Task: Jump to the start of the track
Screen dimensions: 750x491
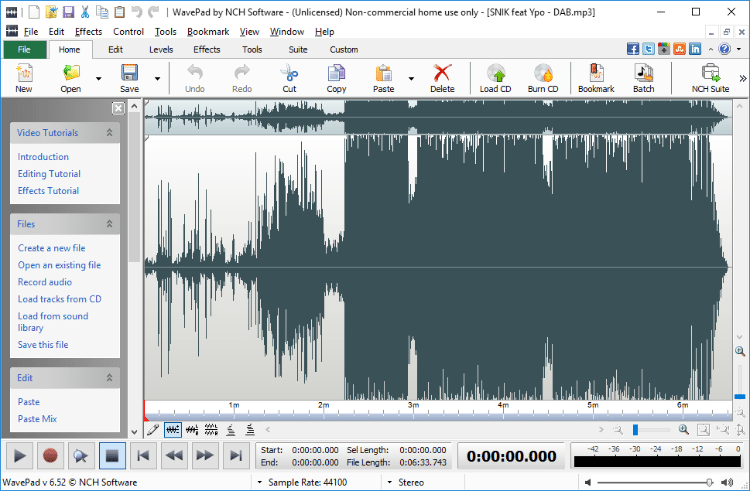Action: point(143,456)
